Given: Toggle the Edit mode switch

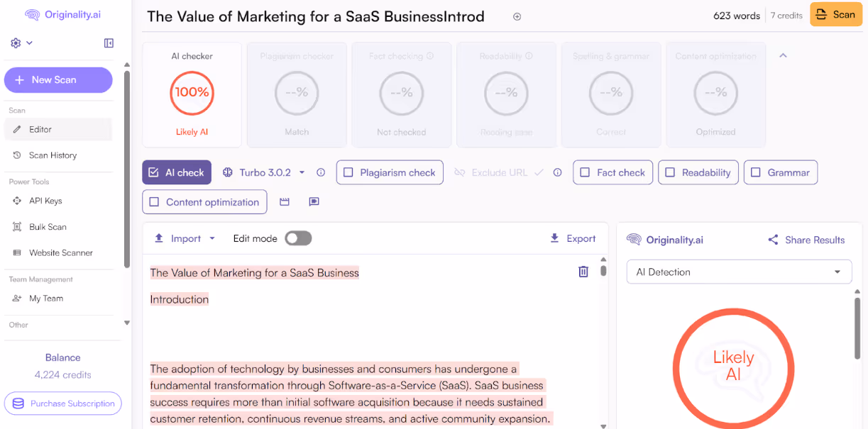Looking at the screenshot, I should point(298,238).
